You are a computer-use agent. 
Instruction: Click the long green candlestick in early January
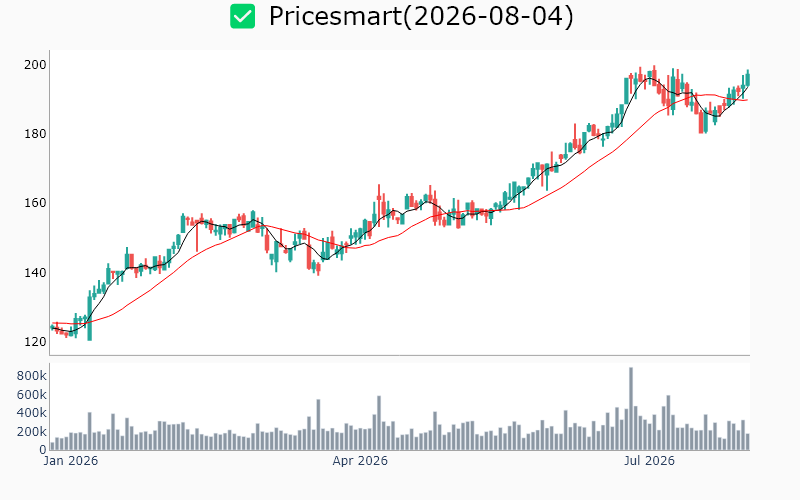click(90, 316)
